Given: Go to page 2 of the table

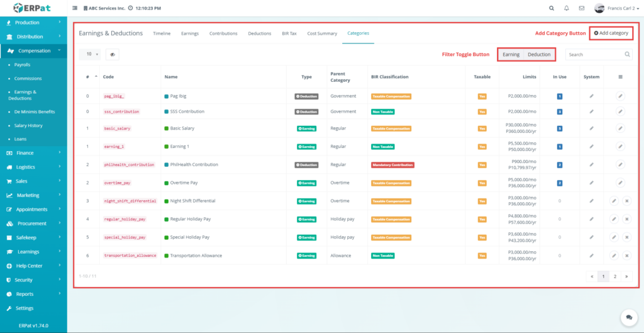Looking at the screenshot, I should (x=615, y=276).
